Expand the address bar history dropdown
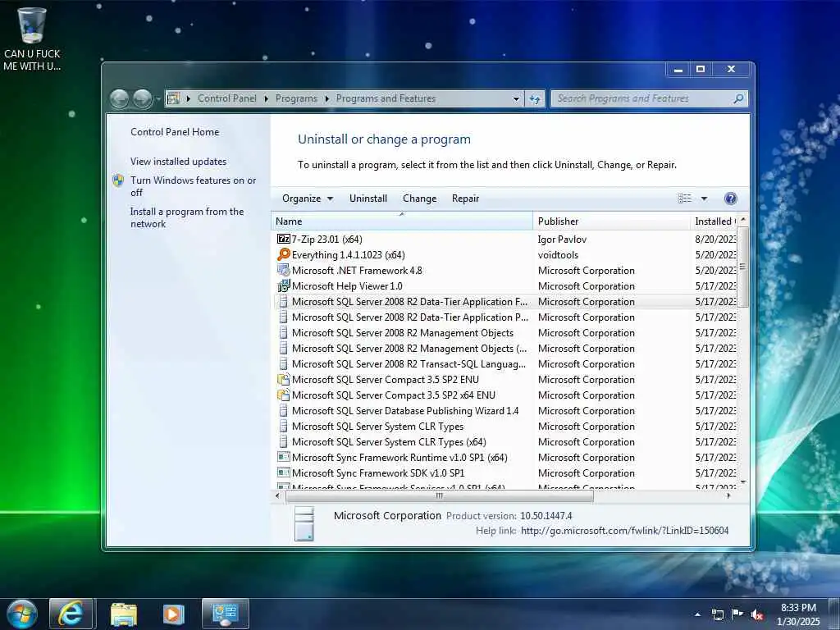Viewport: 840px width, 630px height. tap(516, 99)
